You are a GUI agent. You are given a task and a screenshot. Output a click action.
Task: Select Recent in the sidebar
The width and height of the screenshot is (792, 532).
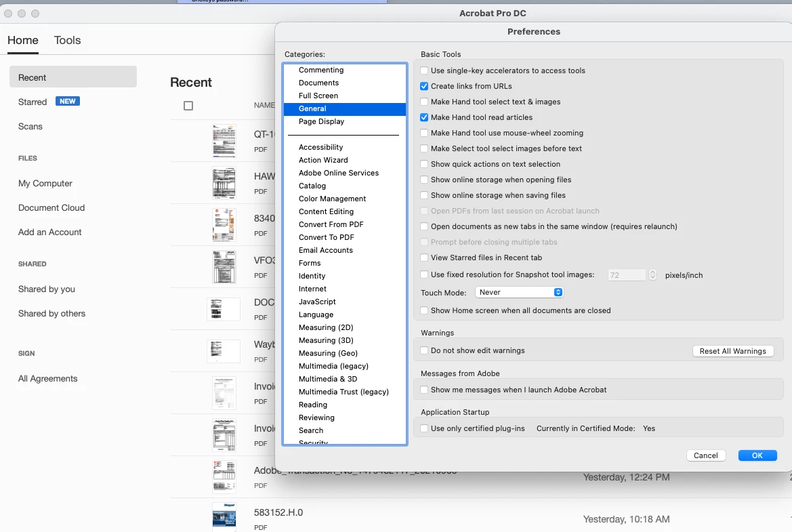click(x=73, y=77)
